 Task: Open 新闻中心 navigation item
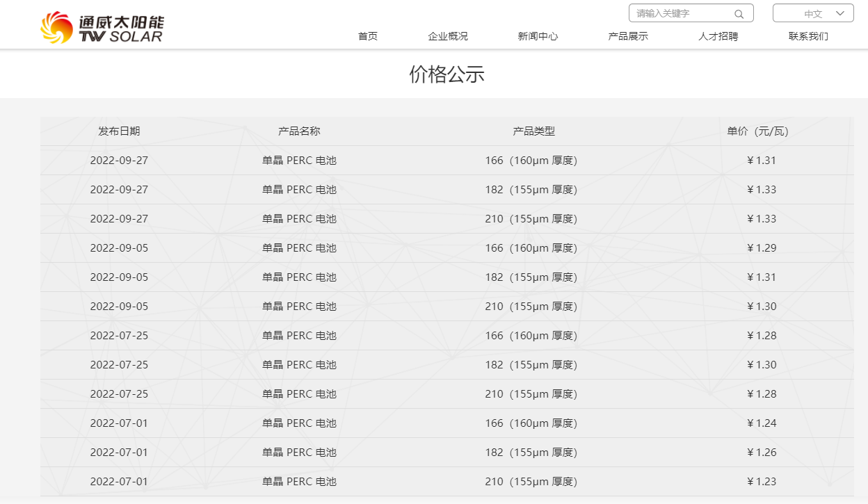538,36
